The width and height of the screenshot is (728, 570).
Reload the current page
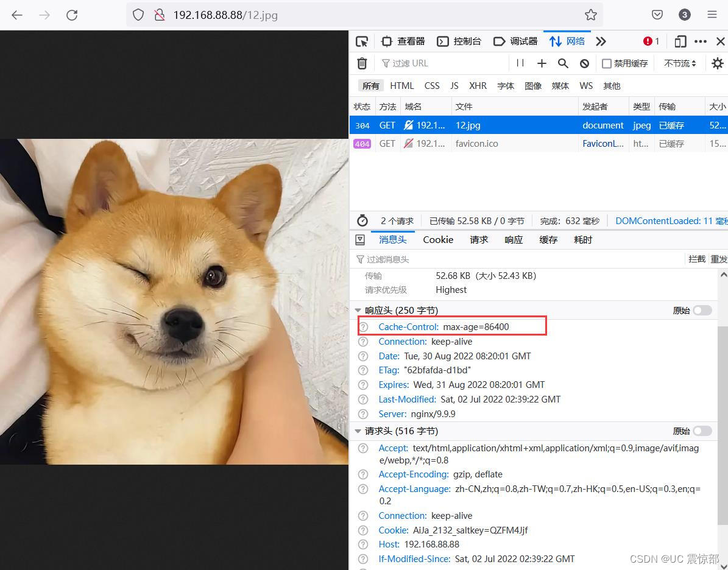(x=72, y=15)
